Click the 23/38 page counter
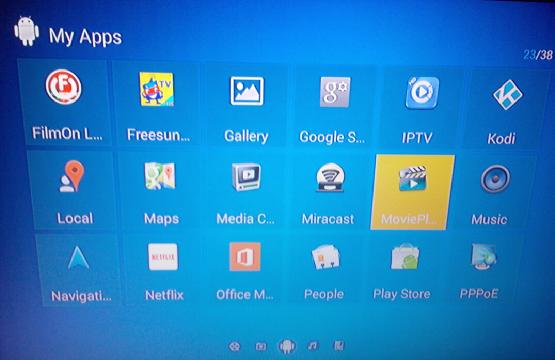This screenshot has width=555, height=360. point(538,55)
